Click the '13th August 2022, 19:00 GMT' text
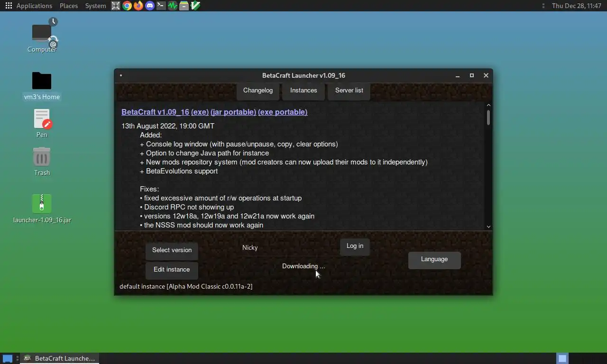The height and width of the screenshot is (364, 607). 168,126
